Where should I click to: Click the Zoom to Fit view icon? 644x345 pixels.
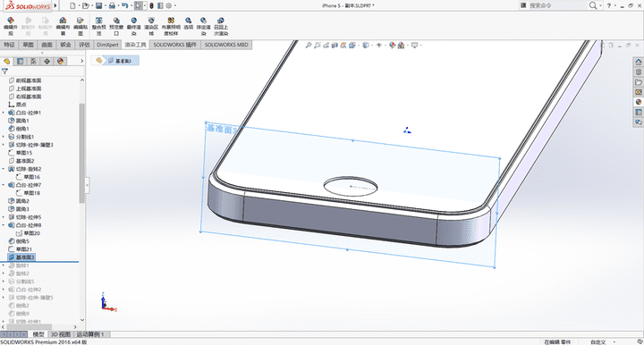(x=308, y=45)
